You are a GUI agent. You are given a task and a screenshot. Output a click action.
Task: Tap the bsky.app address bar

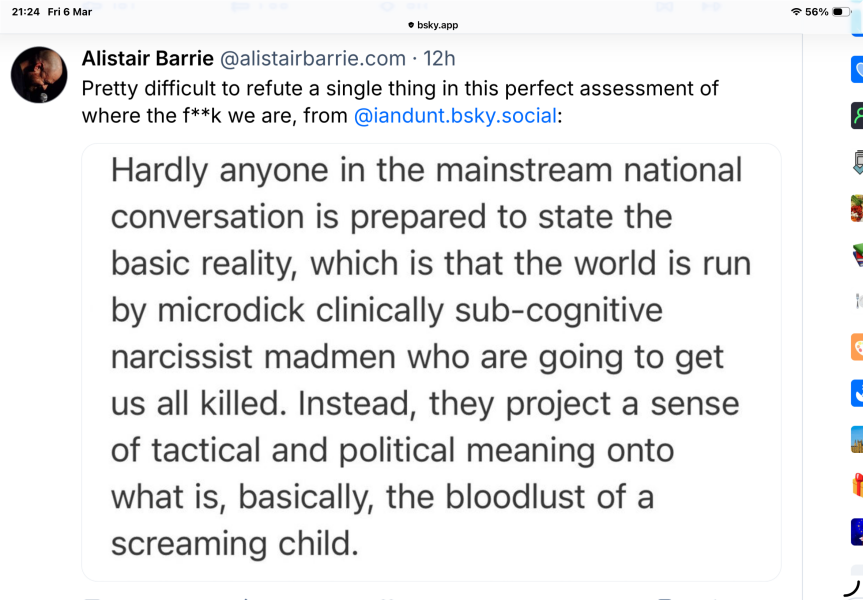433,25
